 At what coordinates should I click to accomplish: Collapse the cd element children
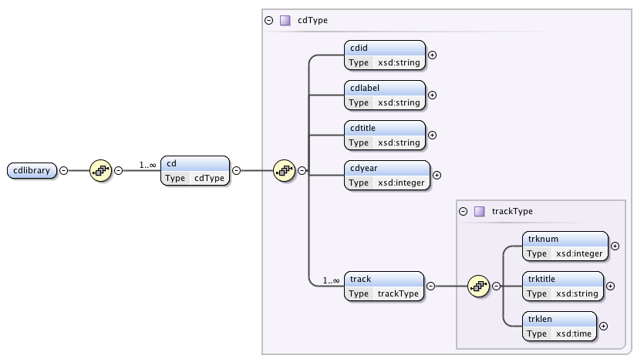tap(236, 171)
